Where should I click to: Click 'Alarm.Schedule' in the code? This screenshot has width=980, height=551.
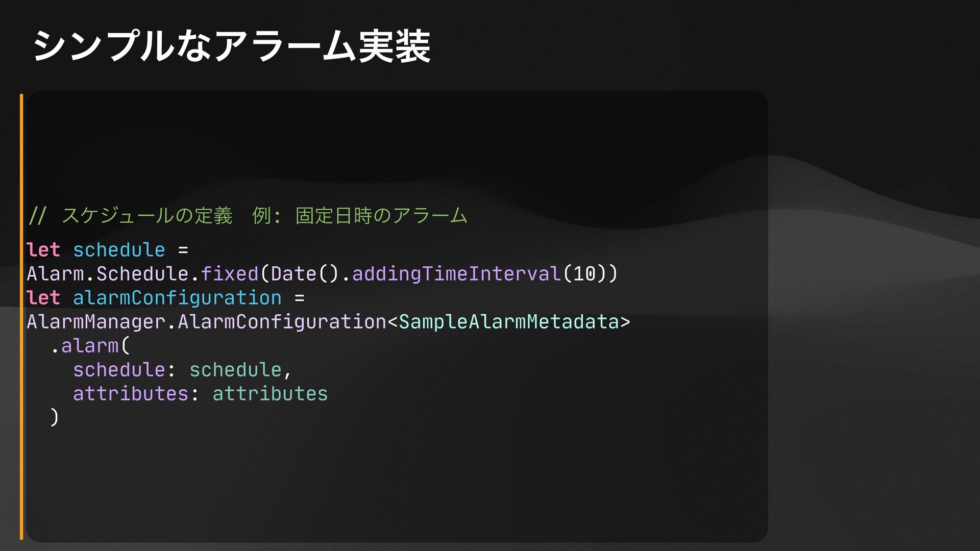click(108, 274)
